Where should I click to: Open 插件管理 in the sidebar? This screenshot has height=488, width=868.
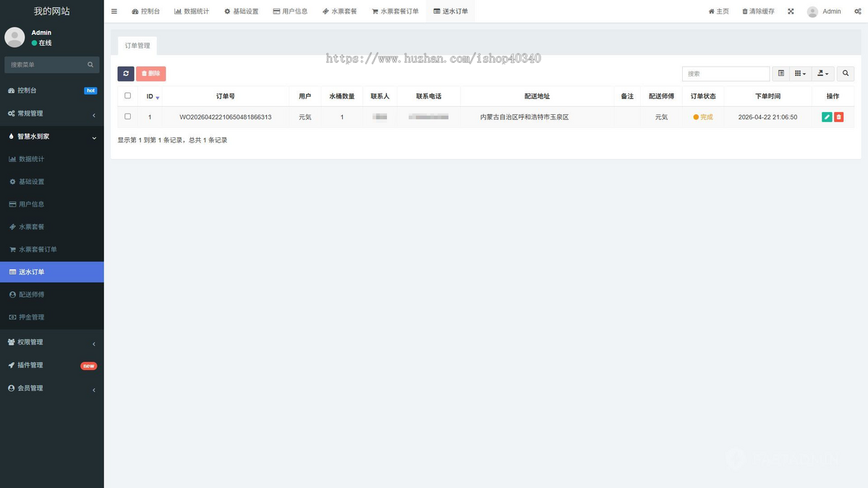pos(52,365)
